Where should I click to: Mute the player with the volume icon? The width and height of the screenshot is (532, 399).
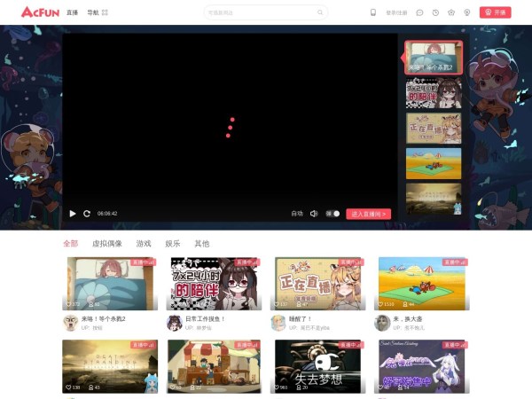[x=314, y=214]
